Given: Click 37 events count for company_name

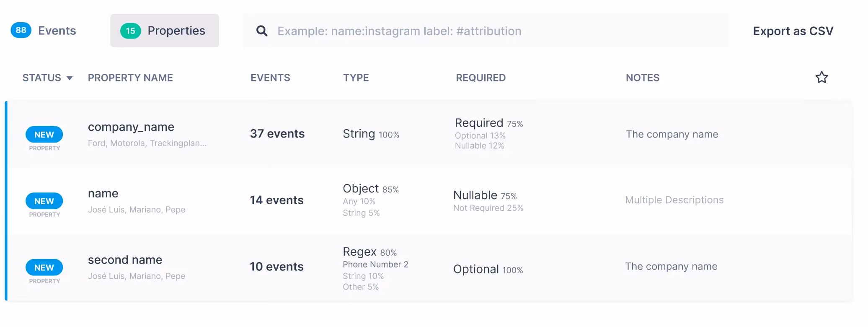Looking at the screenshot, I should point(277,134).
